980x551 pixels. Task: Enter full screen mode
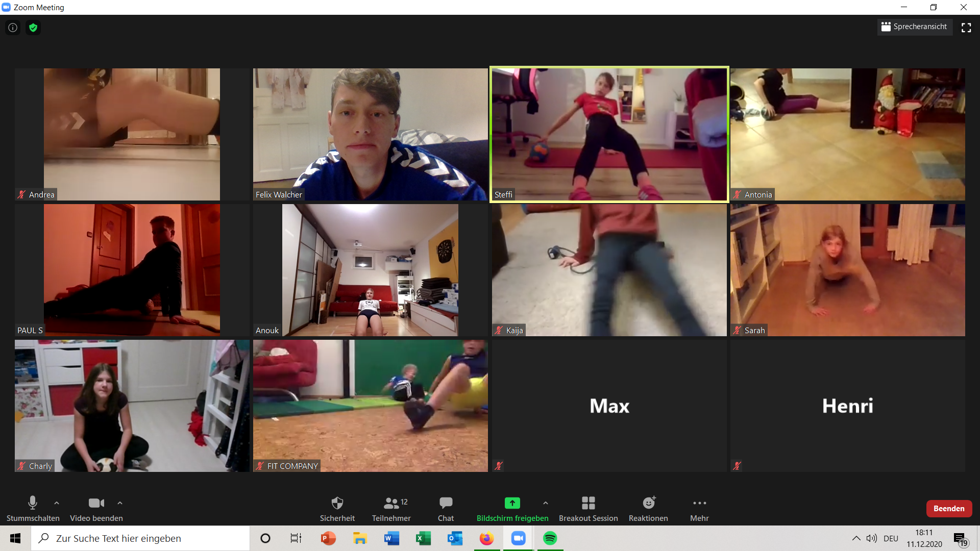click(x=966, y=28)
